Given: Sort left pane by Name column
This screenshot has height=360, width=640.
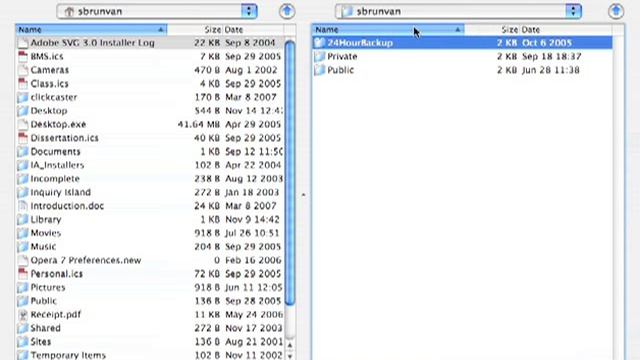Looking at the screenshot, I should click(91, 29).
